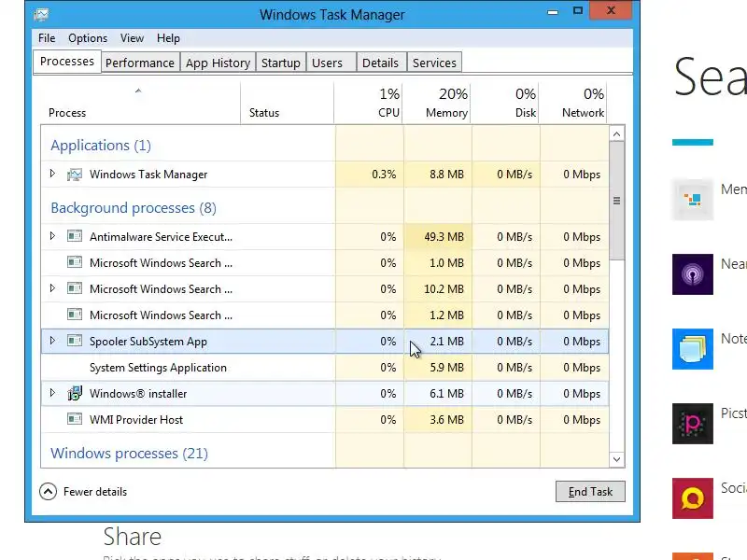747x560 pixels.
Task: Click the Share heading in the background window
Action: point(133,537)
